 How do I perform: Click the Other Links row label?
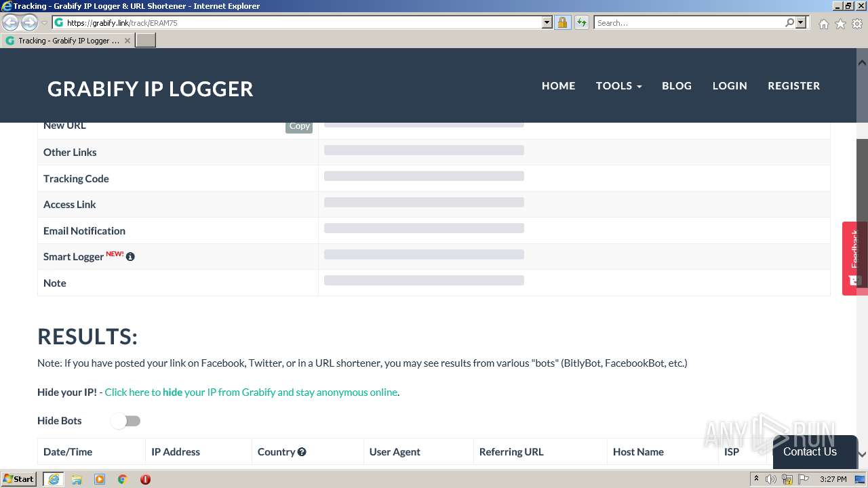[70, 152]
